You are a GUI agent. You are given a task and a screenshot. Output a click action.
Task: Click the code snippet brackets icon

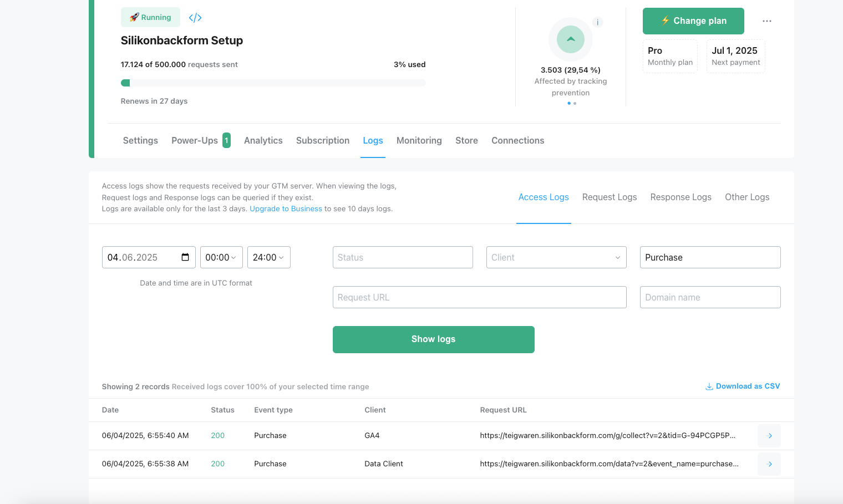click(x=195, y=18)
